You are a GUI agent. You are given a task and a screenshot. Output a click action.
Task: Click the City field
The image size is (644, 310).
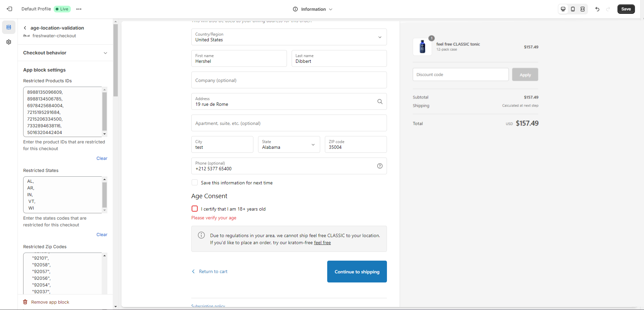point(222,144)
